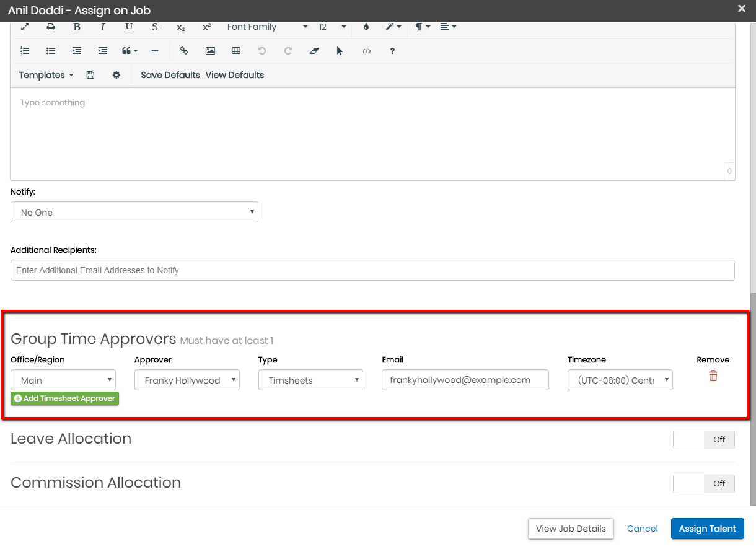Open the Notify dropdown showing No One

pos(134,213)
